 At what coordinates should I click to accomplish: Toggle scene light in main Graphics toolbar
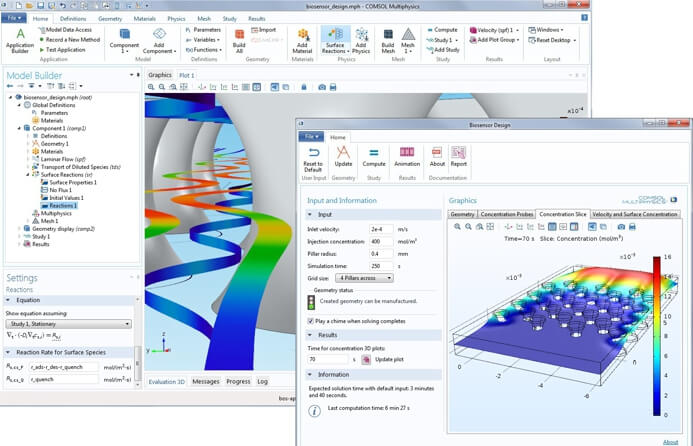coord(274,87)
